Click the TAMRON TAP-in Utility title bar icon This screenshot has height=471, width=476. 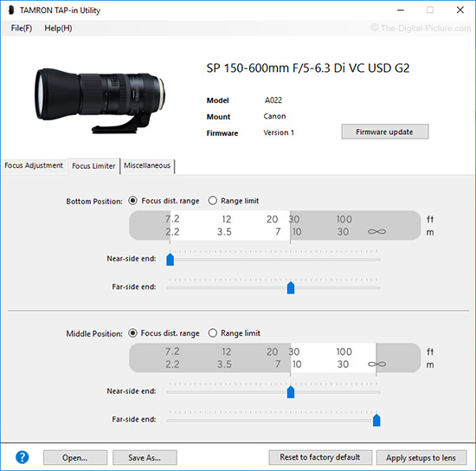point(11,10)
